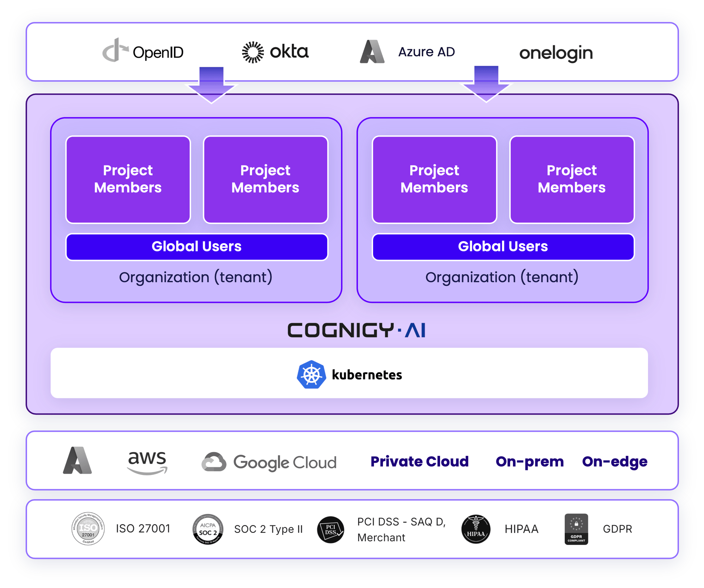Click the Private Cloud label
This screenshot has height=588, width=704.
(420, 462)
